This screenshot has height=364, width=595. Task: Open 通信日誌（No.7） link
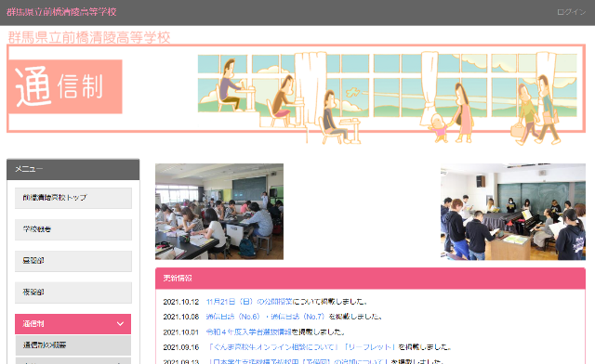tap(298, 317)
